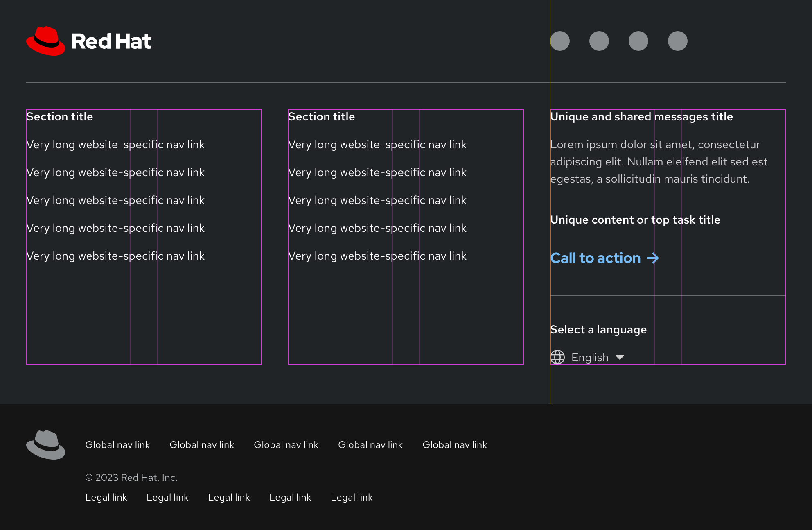This screenshot has width=812, height=530.
Task: Click the last Legal link
Action: [352, 497]
